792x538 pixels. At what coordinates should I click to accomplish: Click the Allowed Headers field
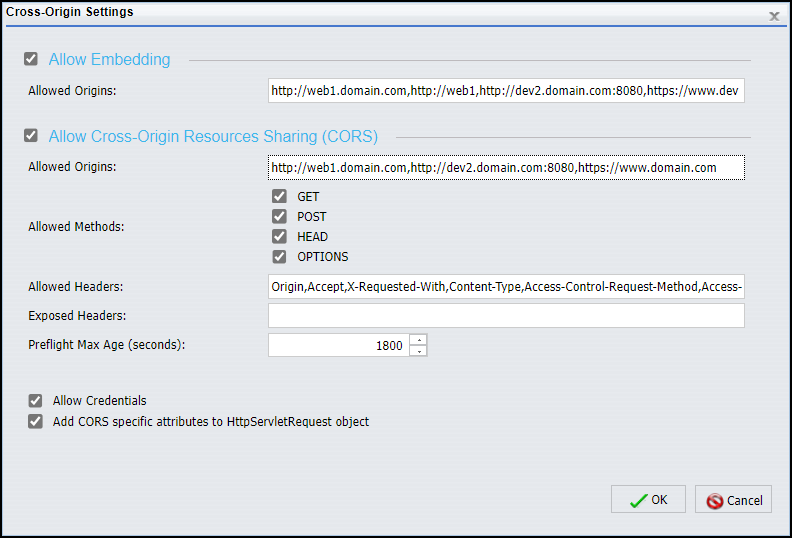tap(506, 287)
